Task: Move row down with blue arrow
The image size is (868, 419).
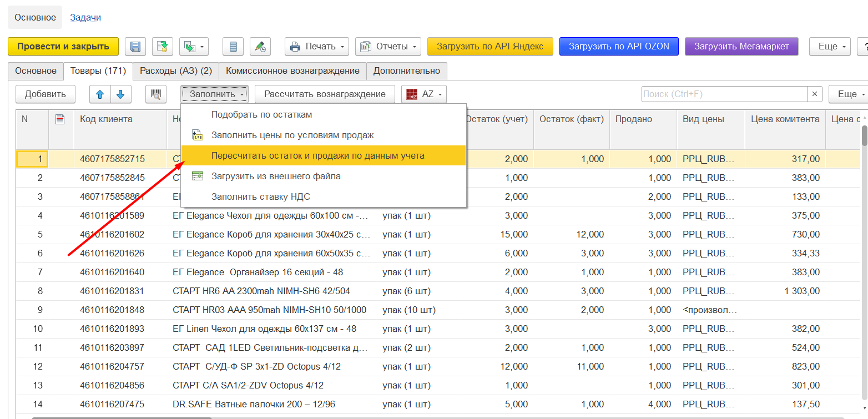Action: click(120, 94)
